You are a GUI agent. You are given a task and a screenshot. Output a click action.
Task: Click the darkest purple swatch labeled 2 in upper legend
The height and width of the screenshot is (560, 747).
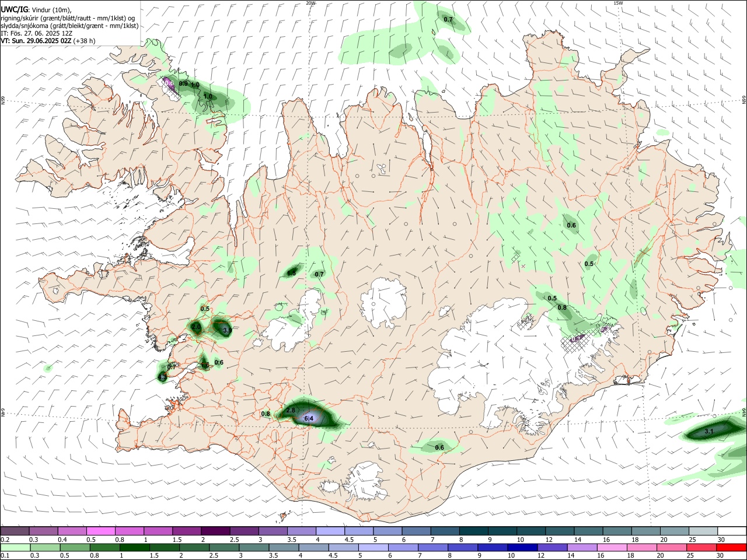pos(215,531)
